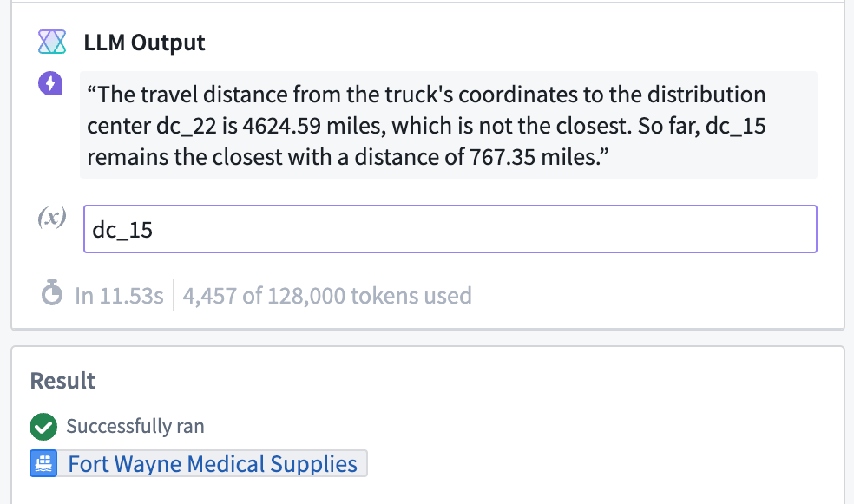Click the blue object icon beside Fort Wayne
Image resolution: width=854 pixels, height=504 pixels.
(43, 464)
